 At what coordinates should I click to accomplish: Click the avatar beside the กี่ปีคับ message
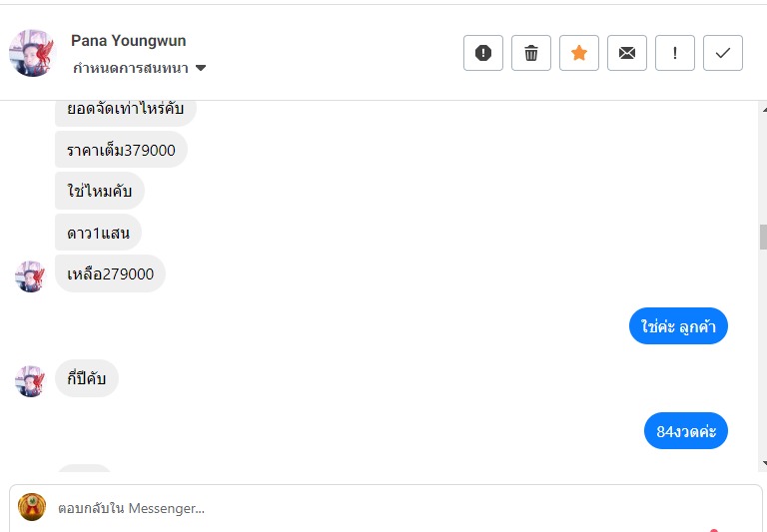(30, 380)
